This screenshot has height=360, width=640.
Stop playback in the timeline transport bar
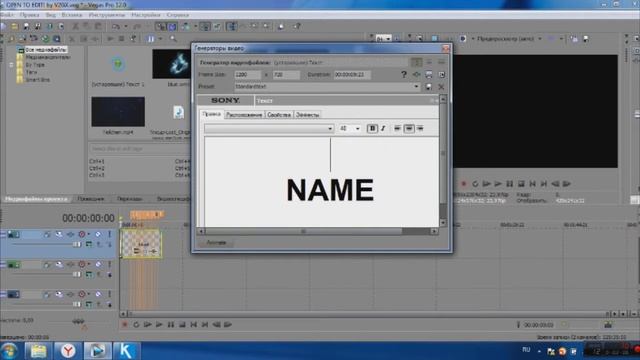point(182,324)
